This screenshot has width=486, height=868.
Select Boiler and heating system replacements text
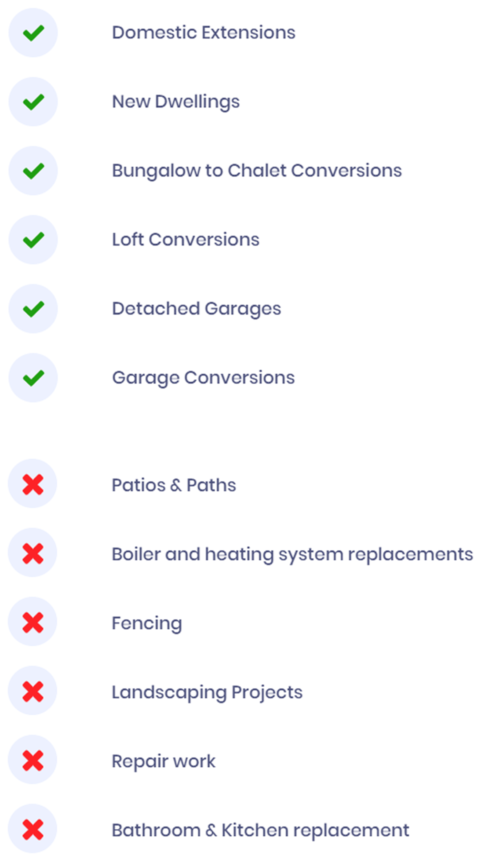[292, 554]
